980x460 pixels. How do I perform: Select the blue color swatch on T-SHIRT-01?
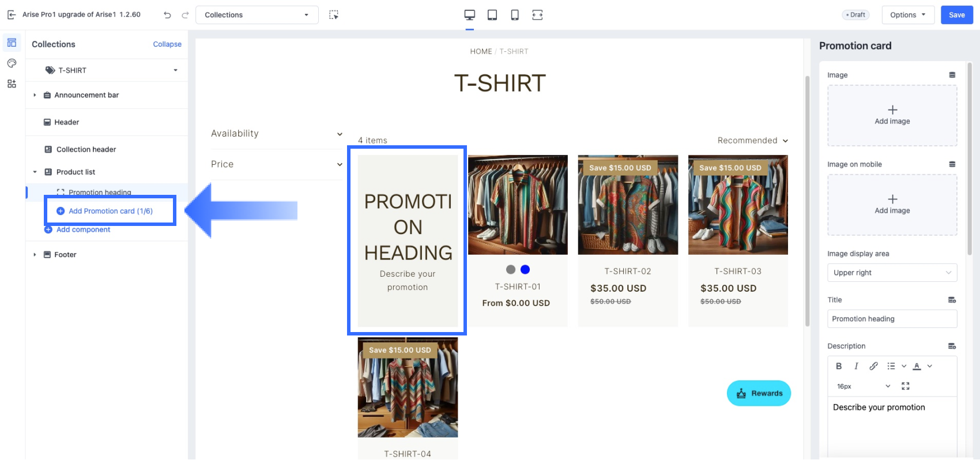tap(525, 269)
